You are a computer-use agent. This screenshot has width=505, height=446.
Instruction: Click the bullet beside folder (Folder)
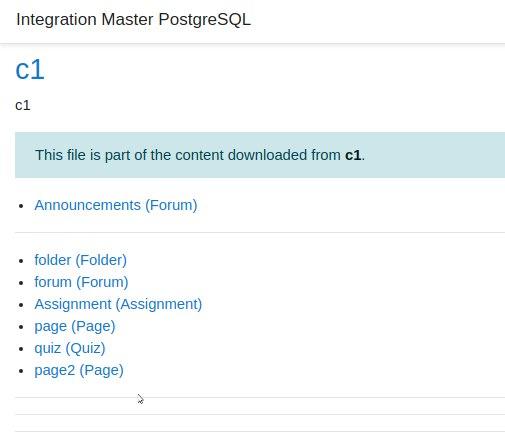pyautogui.click(x=21, y=261)
